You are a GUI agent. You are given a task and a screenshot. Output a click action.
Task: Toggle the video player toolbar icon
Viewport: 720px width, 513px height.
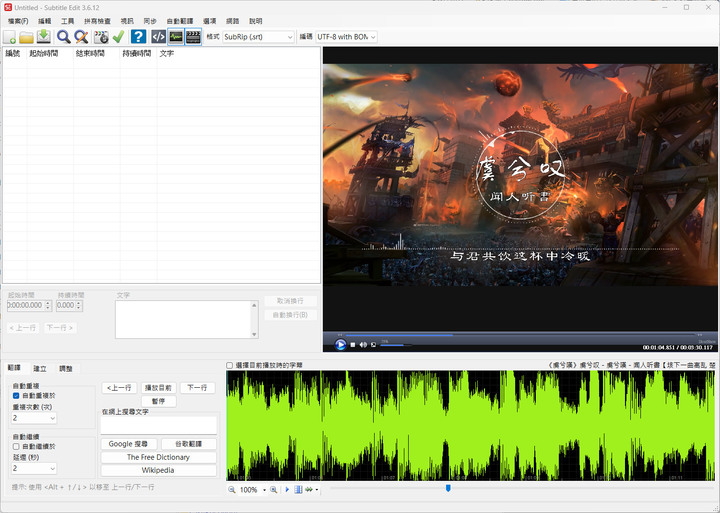pyautogui.click(x=193, y=37)
